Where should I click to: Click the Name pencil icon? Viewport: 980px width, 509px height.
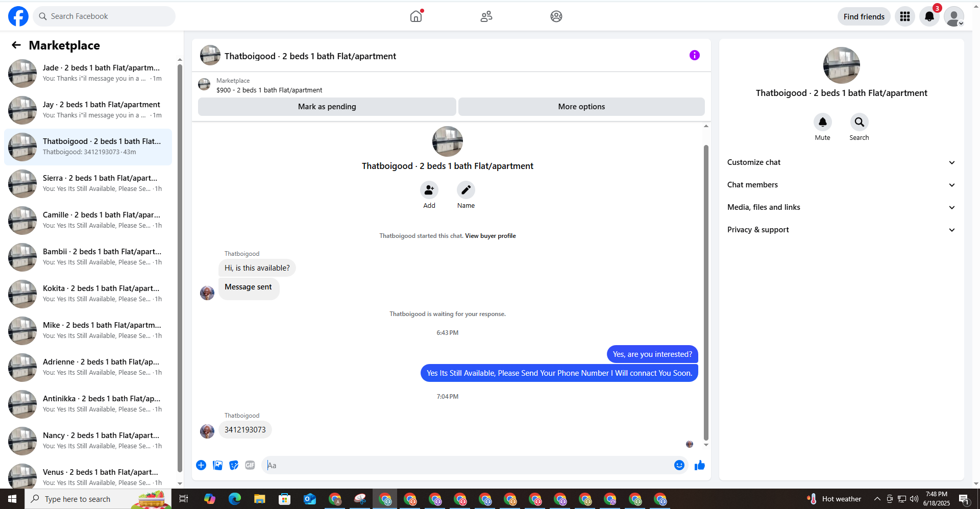coord(466,190)
